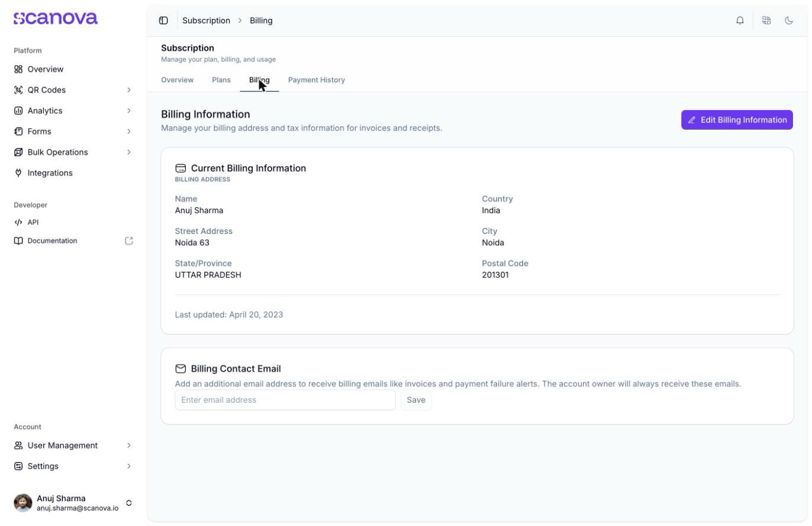Click the Documentation book icon
Screen dimensions: 812x526
click(x=18, y=241)
